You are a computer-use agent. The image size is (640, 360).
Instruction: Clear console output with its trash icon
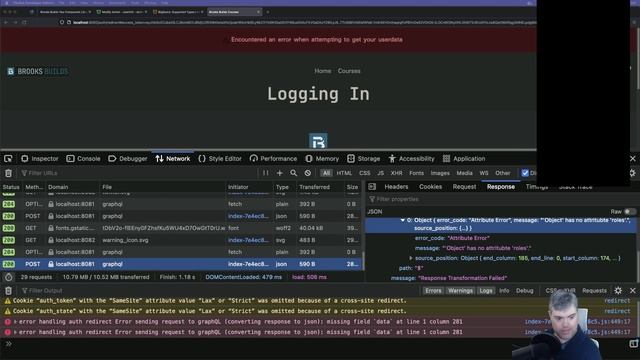coord(8,291)
